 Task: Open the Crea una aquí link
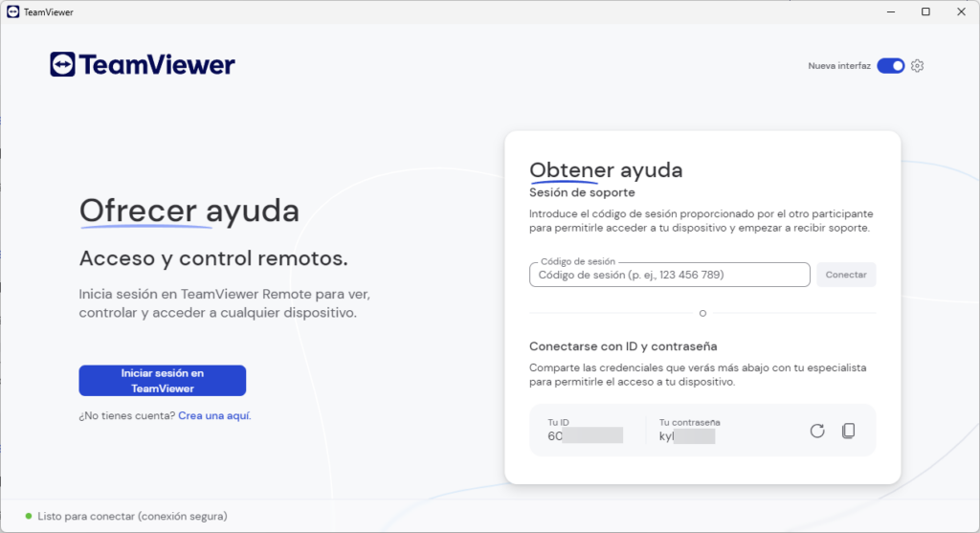tap(214, 416)
